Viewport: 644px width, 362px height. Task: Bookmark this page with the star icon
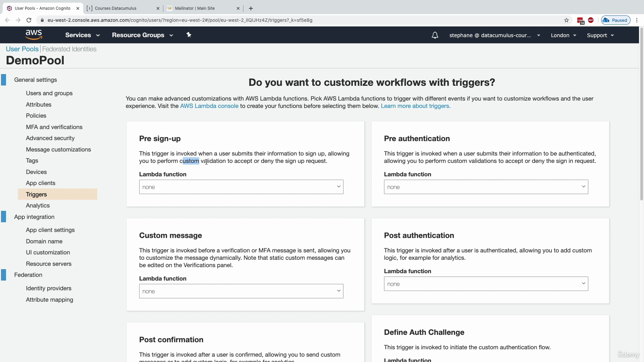coord(567,20)
